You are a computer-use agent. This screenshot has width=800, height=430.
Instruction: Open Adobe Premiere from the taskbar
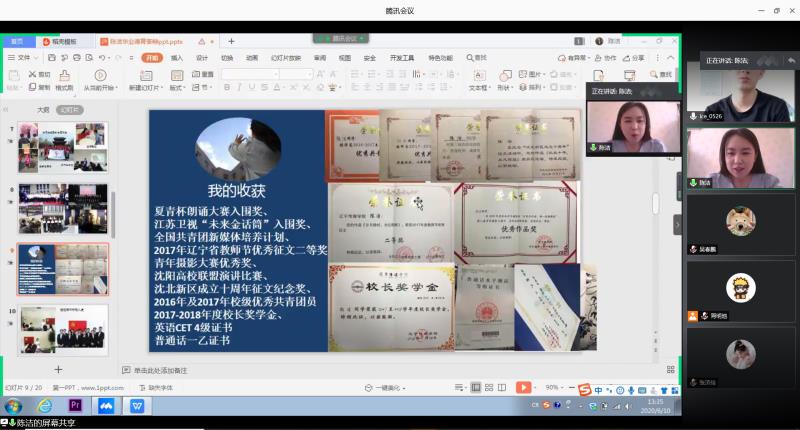point(75,405)
